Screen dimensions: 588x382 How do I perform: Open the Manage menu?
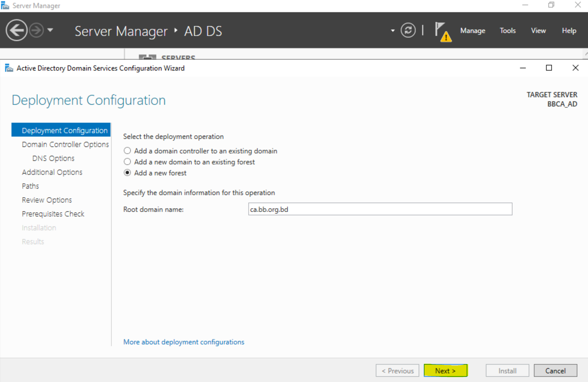tap(472, 31)
